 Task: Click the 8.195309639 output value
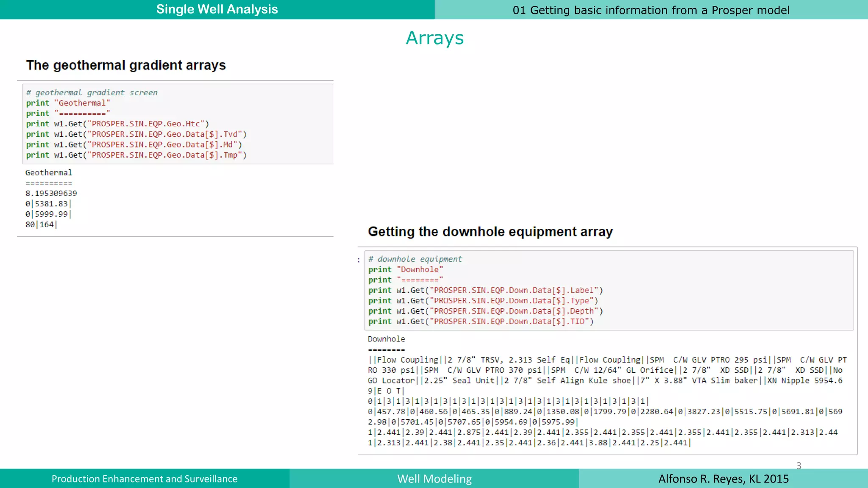[51, 194]
